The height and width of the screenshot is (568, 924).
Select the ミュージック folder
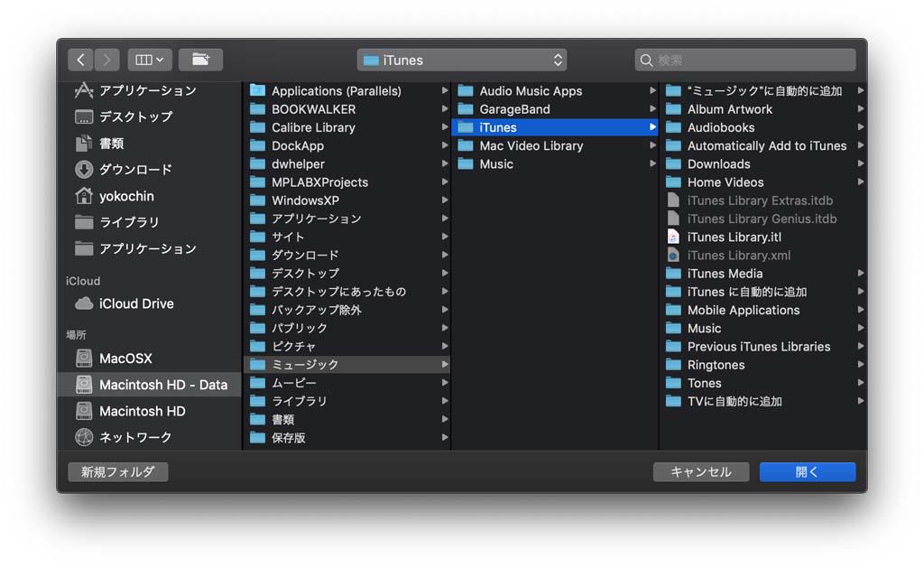[347, 365]
